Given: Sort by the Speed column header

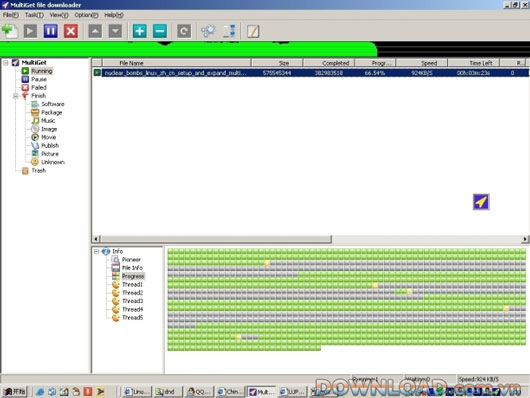Looking at the screenshot, I should (x=422, y=63).
